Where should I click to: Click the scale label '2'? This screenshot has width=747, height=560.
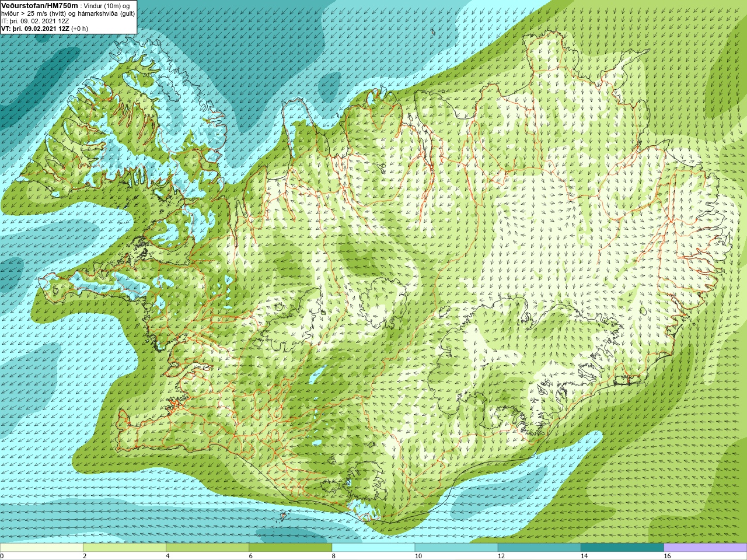(85, 556)
